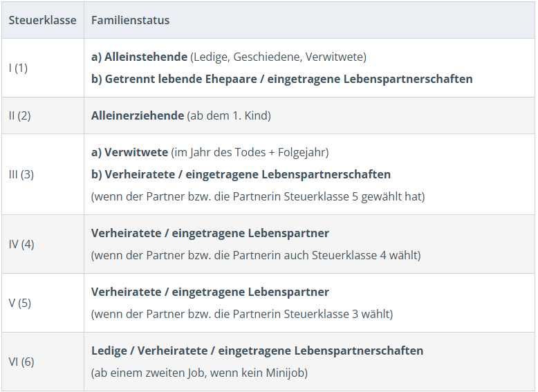Click the bold word 'Alleinerziehende'
This screenshot has width=538, height=392.
pyautogui.click(x=137, y=115)
